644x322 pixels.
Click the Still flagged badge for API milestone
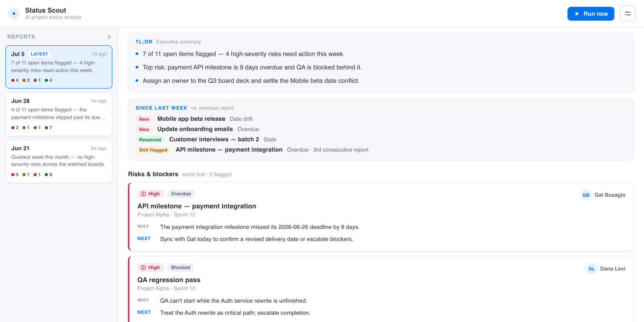point(153,150)
